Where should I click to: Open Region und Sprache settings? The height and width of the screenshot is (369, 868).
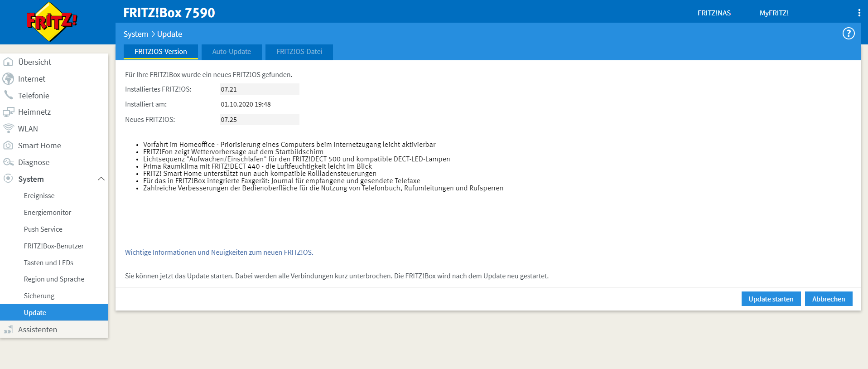[54, 279]
